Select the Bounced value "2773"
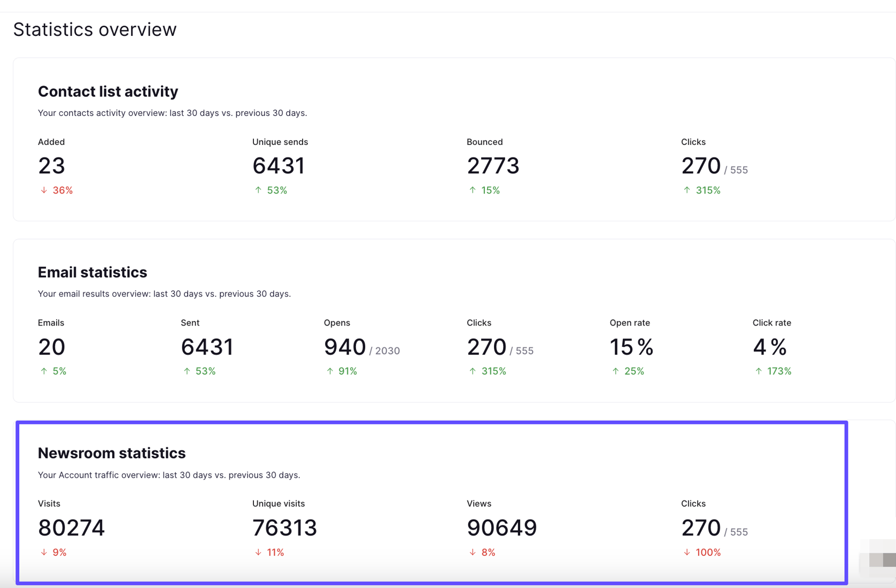 (x=493, y=166)
